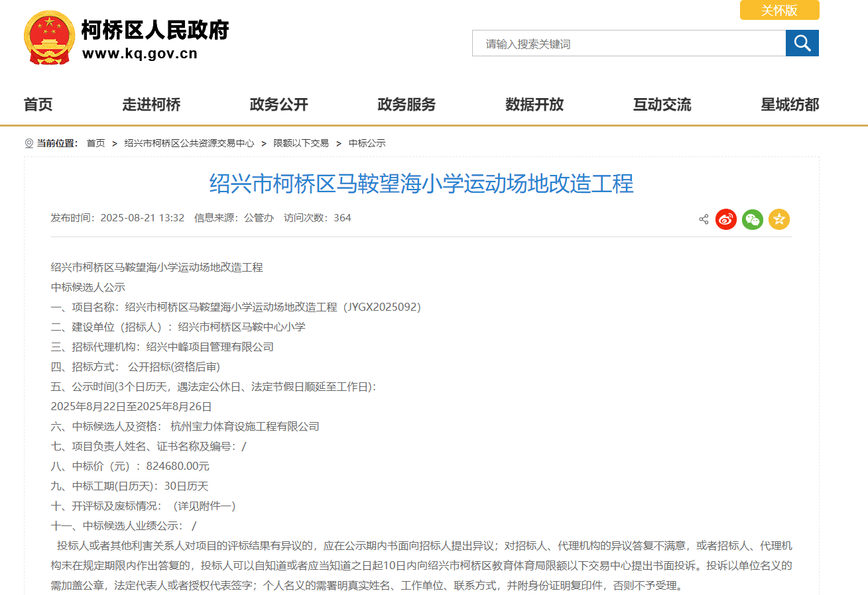Share to QZone star icon
Screen dimensions: 868x595
pyautogui.click(x=779, y=219)
